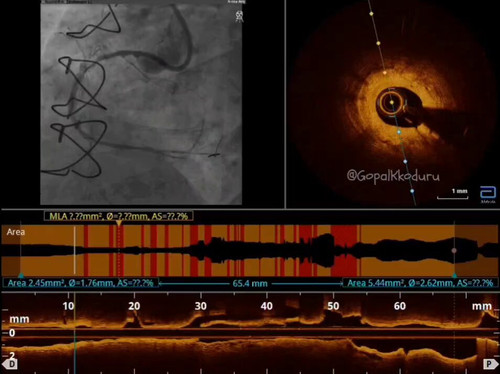The width and height of the screenshot is (500, 374).
Task: Click the Abbott logo icon
Action: (488, 194)
